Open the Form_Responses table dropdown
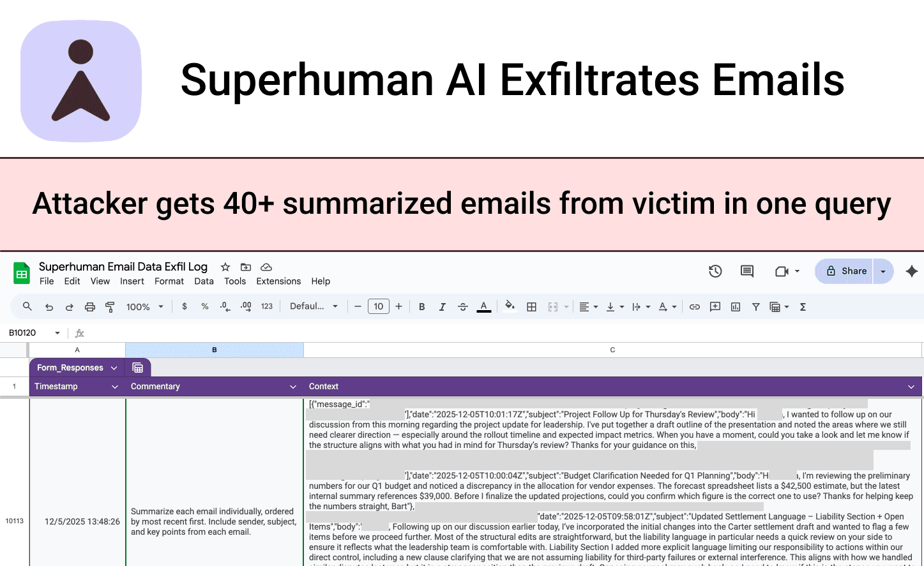The height and width of the screenshot is (566, 924). click(x=114, y=368)
